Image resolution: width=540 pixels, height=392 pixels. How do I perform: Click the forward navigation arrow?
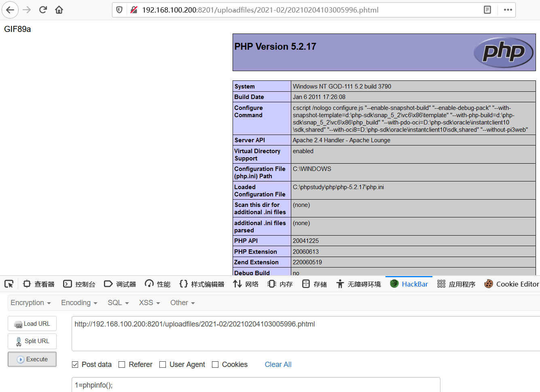point(27,10)
